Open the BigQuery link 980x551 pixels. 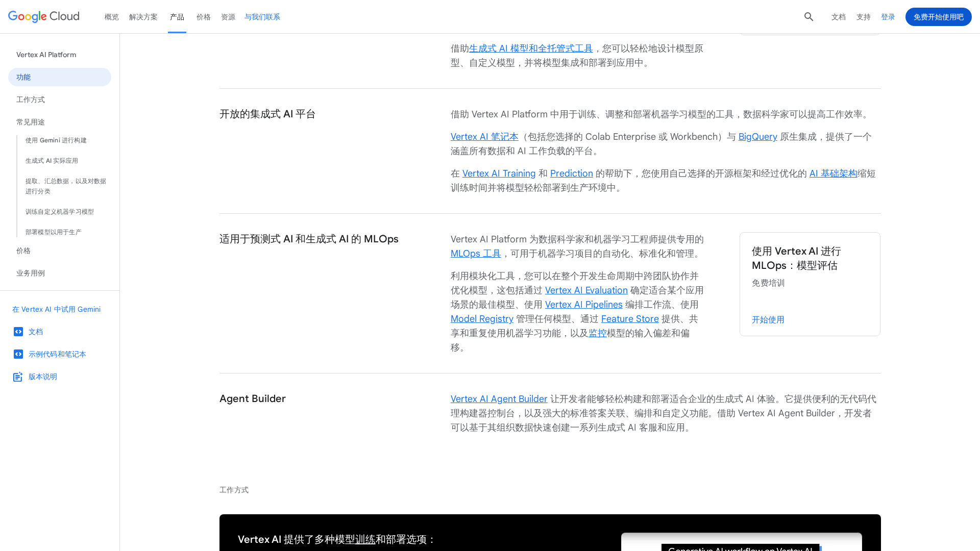tap(757, 137)
